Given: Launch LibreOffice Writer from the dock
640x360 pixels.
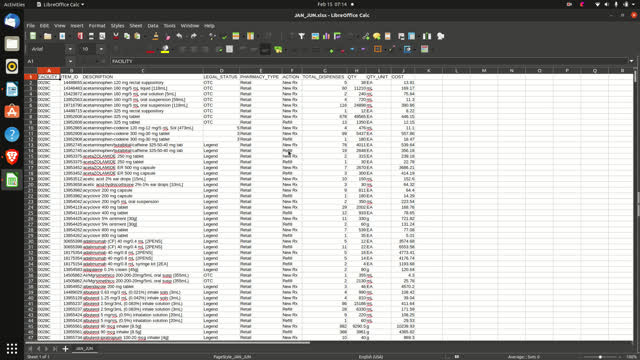Looking at the screenshot, I should (x=12, y=89).
